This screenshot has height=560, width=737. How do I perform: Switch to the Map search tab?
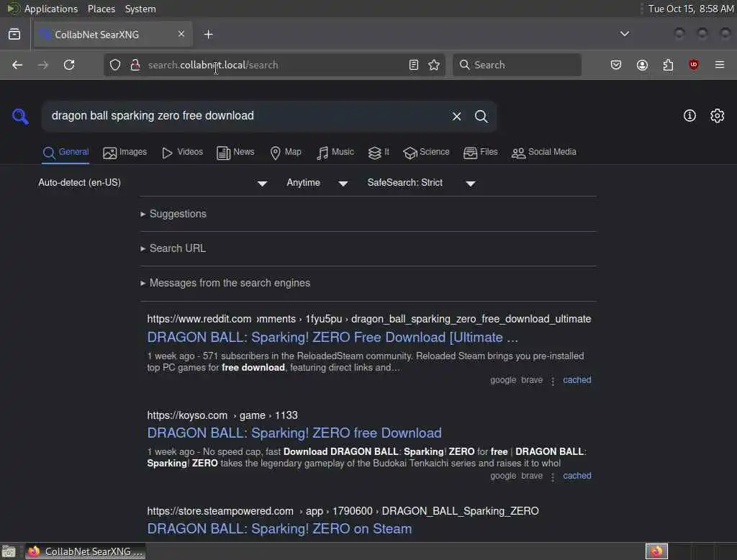pyautogui.click(x=286, y=153)
